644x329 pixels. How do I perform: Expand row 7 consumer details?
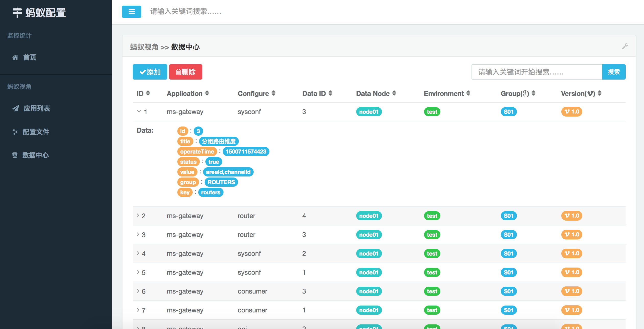click(138, 310)
